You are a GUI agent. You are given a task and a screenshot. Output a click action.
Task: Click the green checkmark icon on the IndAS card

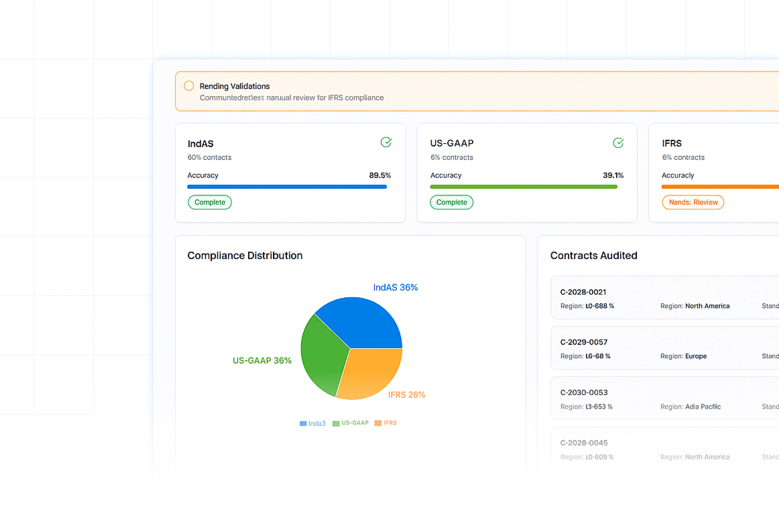click(386, 142)
